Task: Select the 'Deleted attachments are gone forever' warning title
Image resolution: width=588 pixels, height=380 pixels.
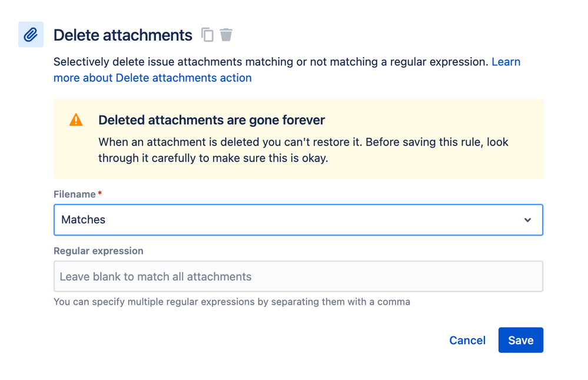Action: (211, 120)
